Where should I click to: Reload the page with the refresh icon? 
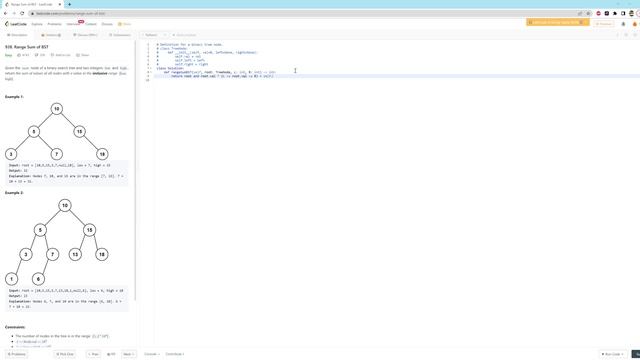[x=22, y=13]
